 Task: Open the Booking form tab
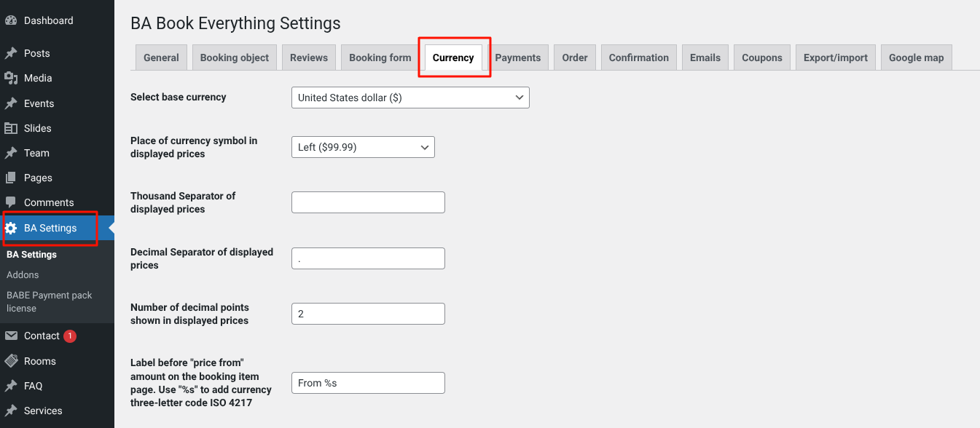point(380,58)
